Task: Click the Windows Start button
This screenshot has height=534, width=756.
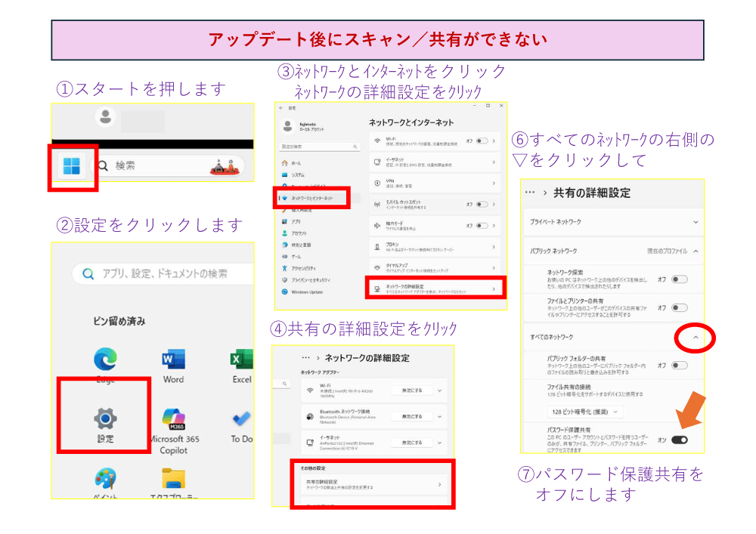Action: pos(73,165)
